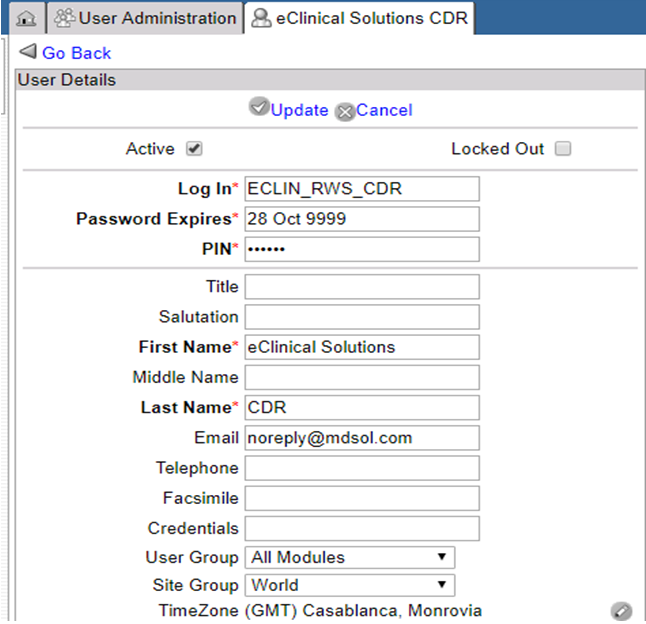Check the Locked Out checkbox
Image resolution: width=646 pixels, height=624 pixels.
click(x=563, y=149)
